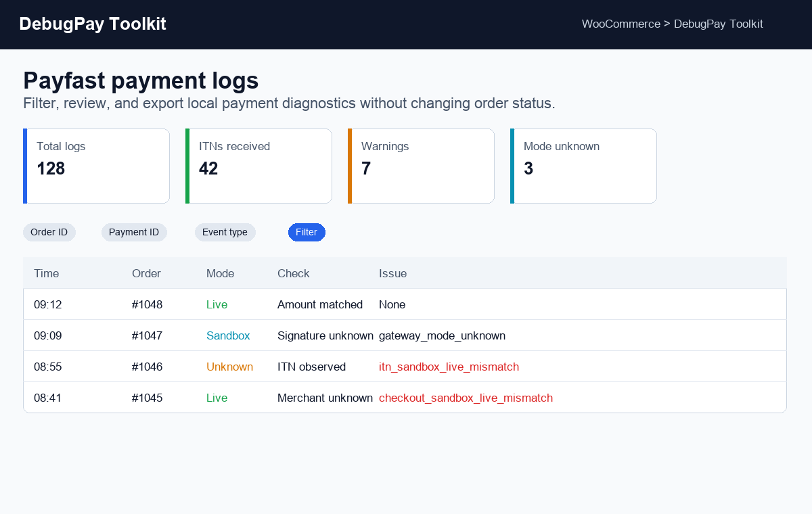Click the DebugPay Toolkit header title
This screenshot has width=812, height=514.
pos(93,24)
